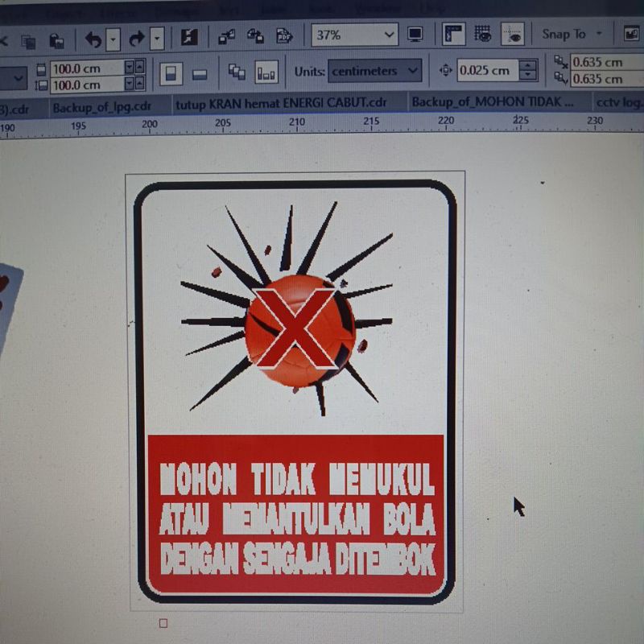Click the Paste clipboard icon
This screenshot has width=644, height=644.
coord(56,39)
